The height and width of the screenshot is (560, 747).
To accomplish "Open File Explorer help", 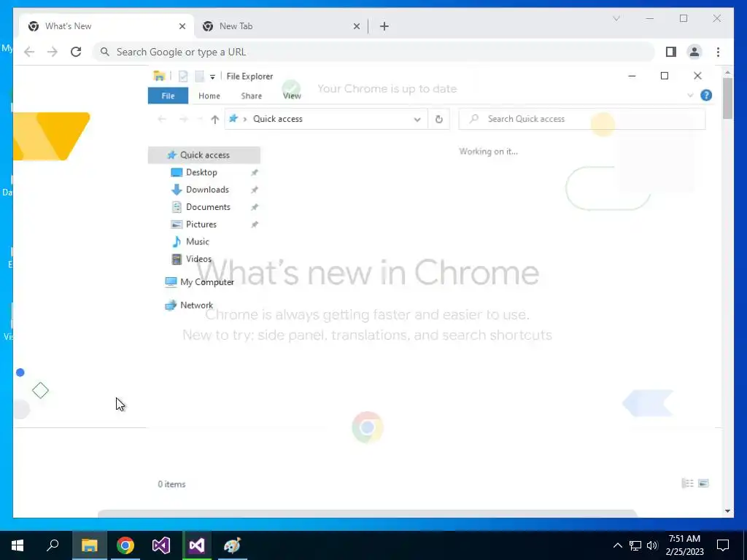I will pyautogui.click(x=706, y=96).
